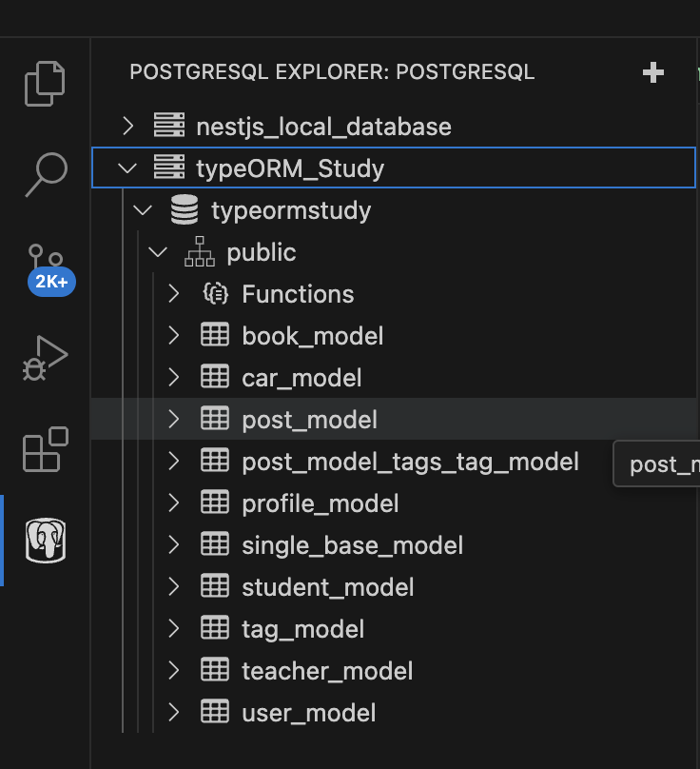Open the Run and Debug view
This screenshot has width=700, height=769.
pyautogui.click(x=45, y=359)
